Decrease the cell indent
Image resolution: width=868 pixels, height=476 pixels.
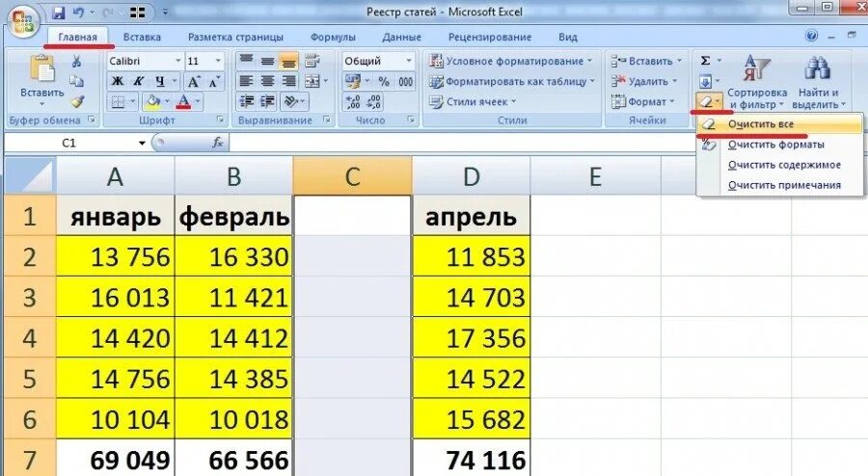(x=246, y=102)
